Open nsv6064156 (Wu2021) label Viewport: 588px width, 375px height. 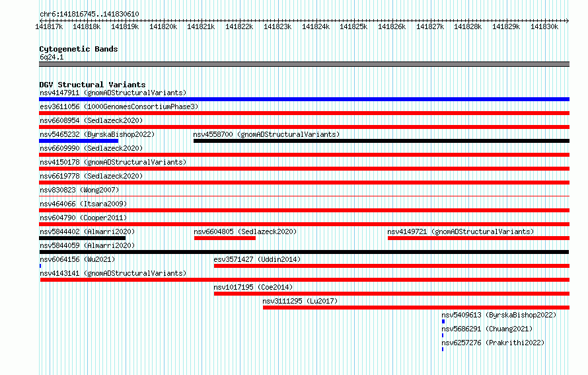click(x=77, y=259)
